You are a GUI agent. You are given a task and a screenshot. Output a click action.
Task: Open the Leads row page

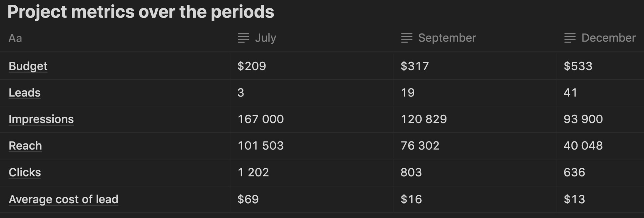[24, 93]
